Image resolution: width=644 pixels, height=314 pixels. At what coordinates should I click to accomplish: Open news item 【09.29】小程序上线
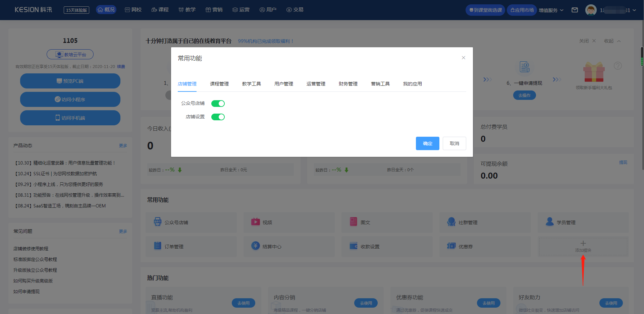point(58,184)
